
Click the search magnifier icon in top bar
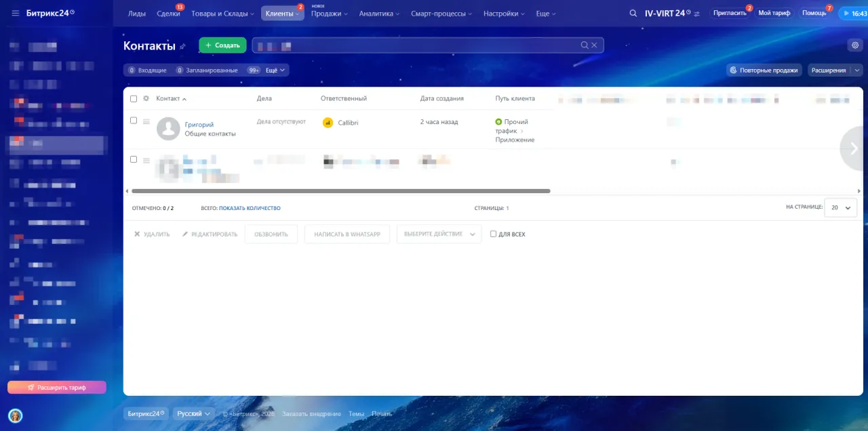tap(633, 13)
